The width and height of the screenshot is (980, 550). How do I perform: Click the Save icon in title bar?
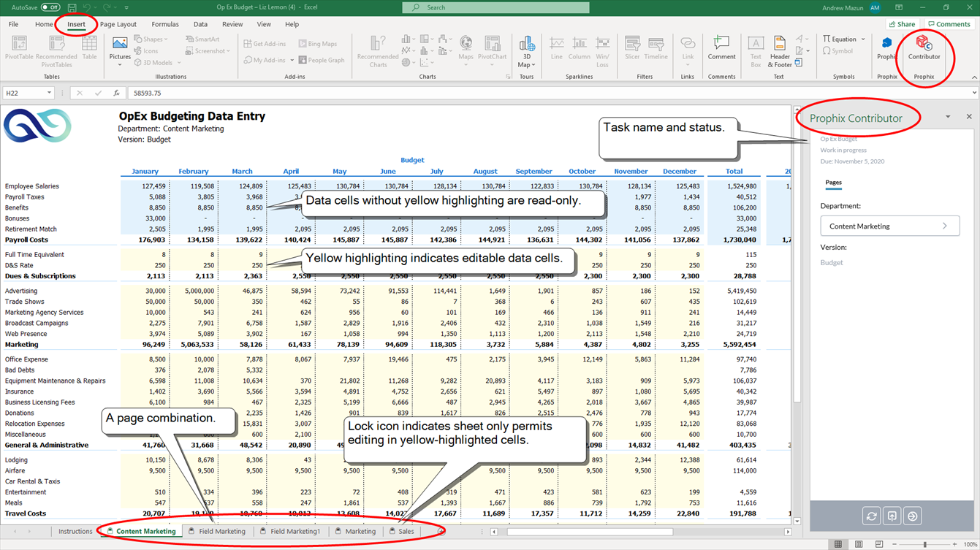click(72, 7)
